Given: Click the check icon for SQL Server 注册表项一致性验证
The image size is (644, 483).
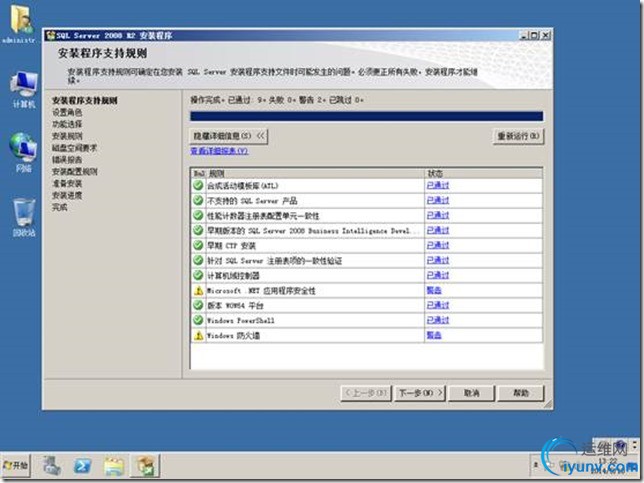Looking at the screenshot, I should [198, 260].
